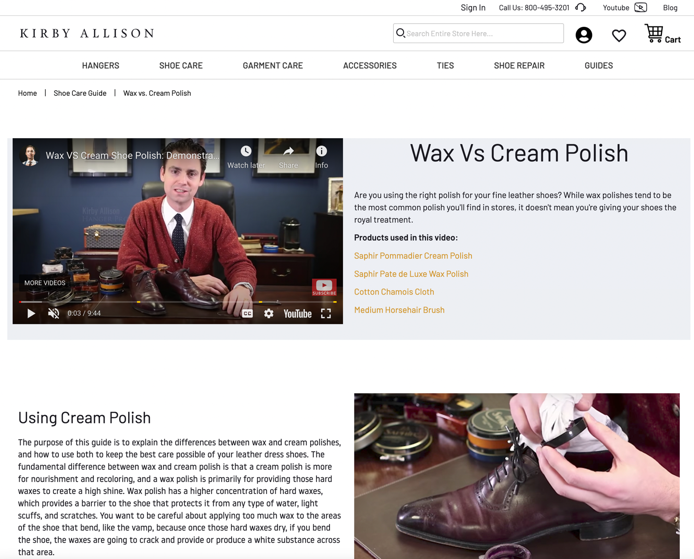Follow the Saphir Pommadier Cream Polish link

click(x=413, y=256)
